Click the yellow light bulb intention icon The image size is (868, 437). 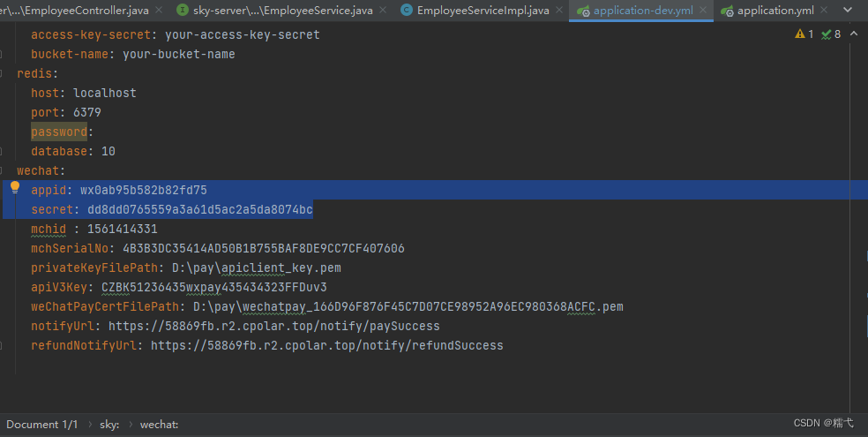coord(15,187)
